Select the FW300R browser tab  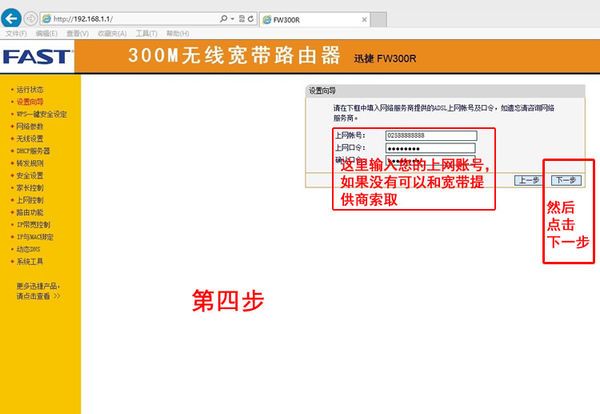pos(315,20)
